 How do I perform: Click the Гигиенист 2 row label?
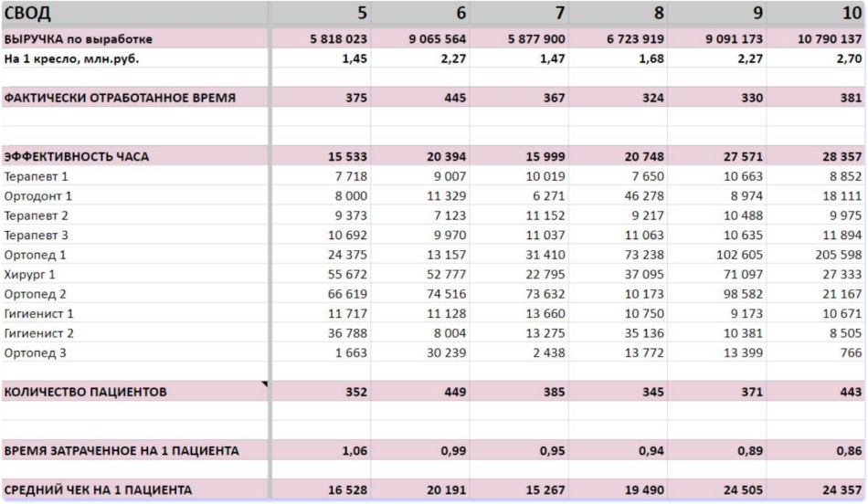(x=39, y=333)
